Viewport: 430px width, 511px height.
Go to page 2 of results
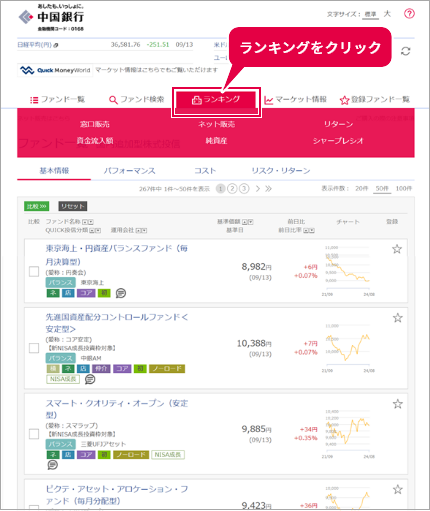pyautogui.click(x=232, y=189)
